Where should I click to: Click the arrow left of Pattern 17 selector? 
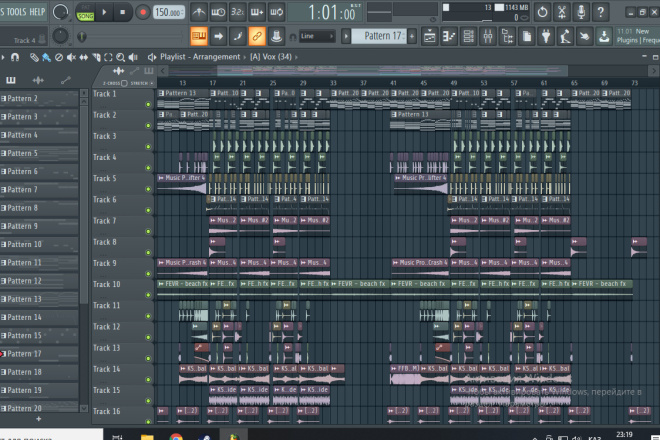point(346,36)
